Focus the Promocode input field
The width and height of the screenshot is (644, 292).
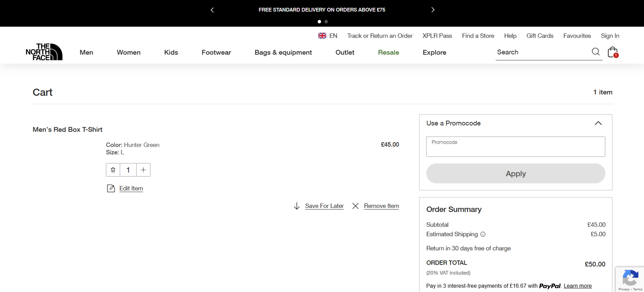click(516, 147)
